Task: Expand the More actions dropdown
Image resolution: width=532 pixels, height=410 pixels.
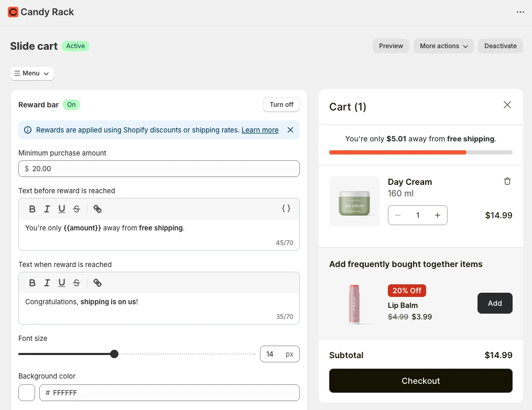Action: click(443, 46)
